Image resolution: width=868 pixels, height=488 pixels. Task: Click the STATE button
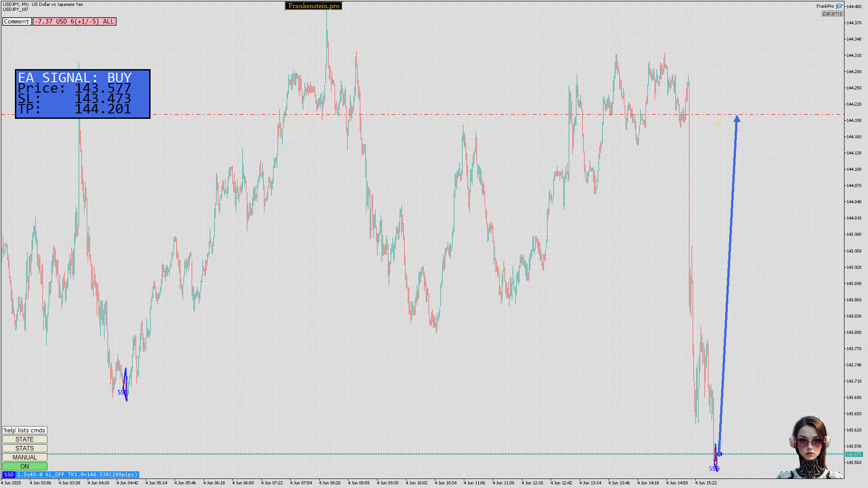click(x=24, y=439)
